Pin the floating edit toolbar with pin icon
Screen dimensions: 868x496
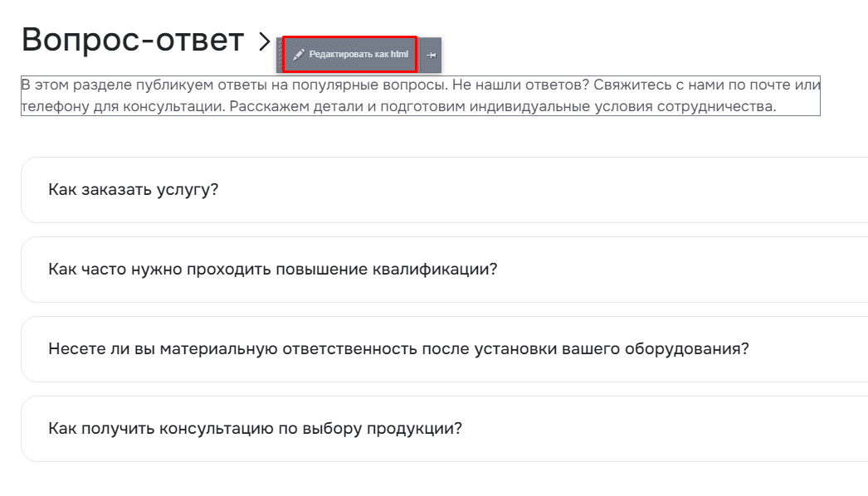432,55
